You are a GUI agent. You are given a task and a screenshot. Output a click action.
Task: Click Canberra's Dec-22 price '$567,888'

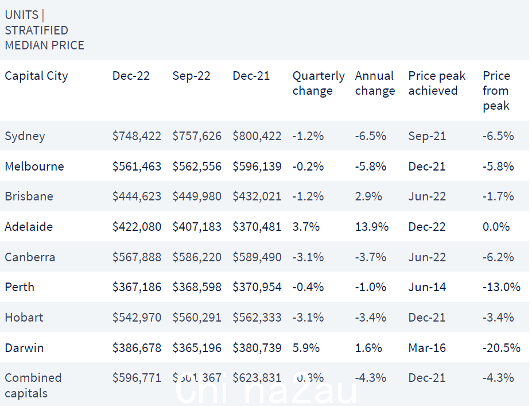(137, 257)
